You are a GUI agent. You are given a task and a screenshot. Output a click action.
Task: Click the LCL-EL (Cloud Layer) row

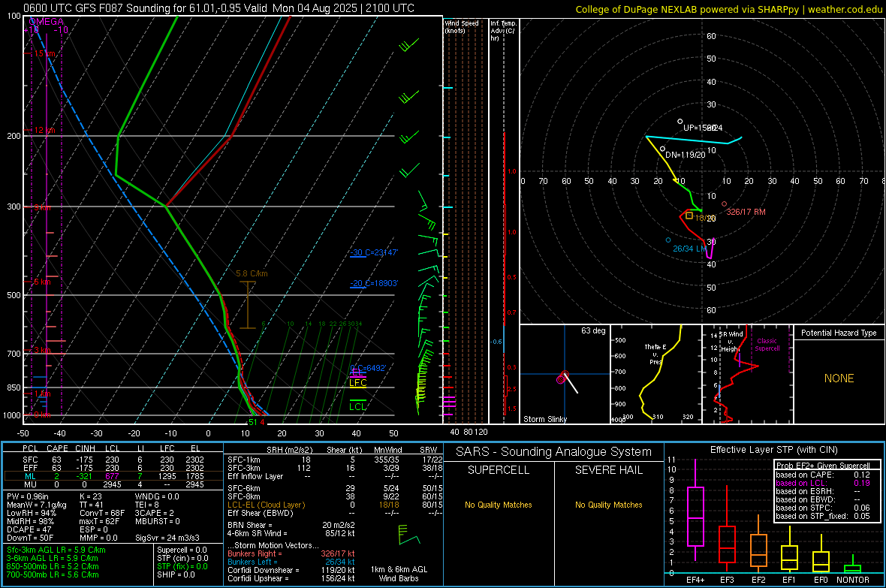pos(335,505)
